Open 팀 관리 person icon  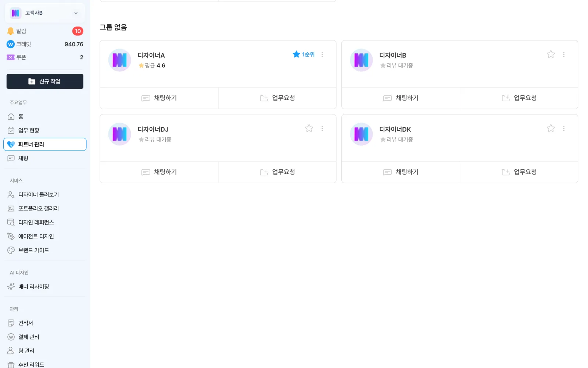point(11,351)
